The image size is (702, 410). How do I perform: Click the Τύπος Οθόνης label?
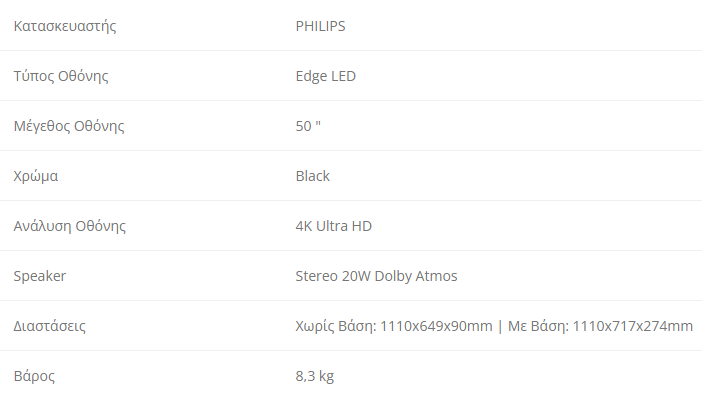(60, 76)
